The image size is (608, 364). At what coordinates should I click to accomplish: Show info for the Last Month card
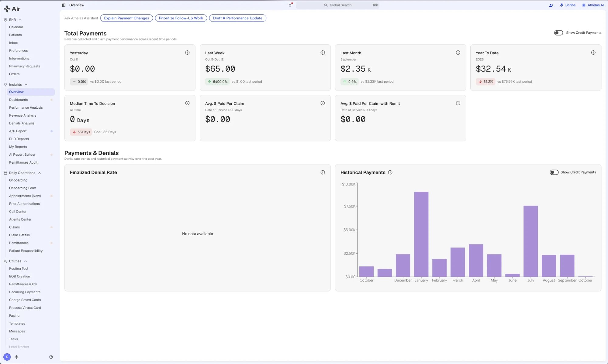click(x=458, y=53)
